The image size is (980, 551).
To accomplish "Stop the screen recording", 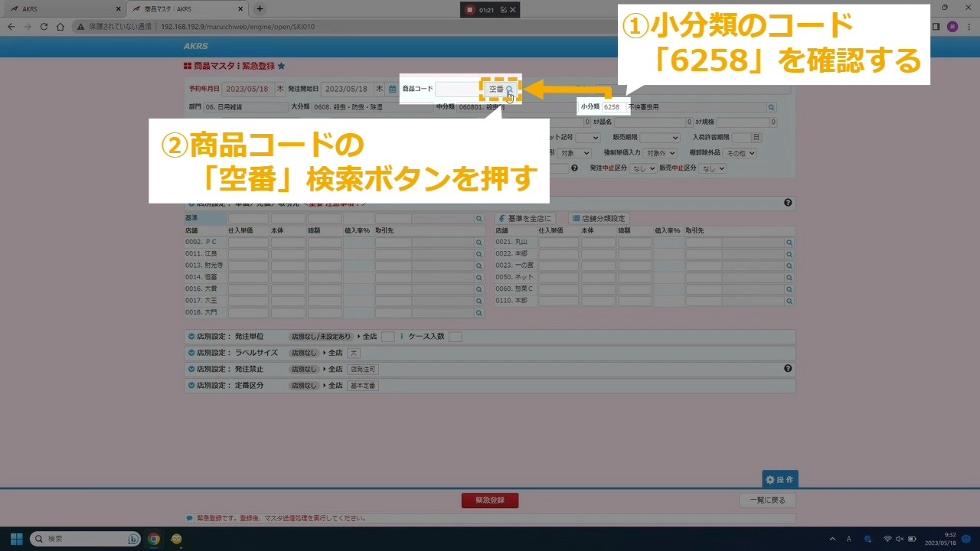I will 469,10.
